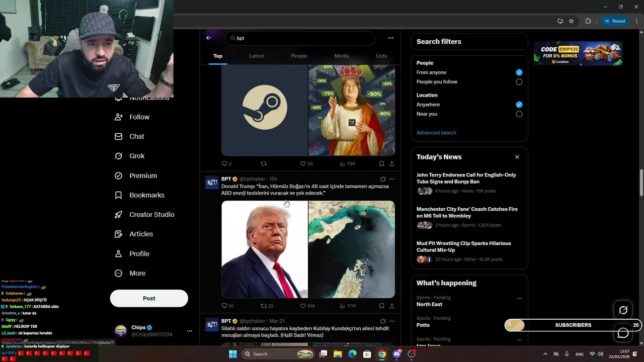The height and width of the screenshot is (362, 644).
Task: Open the Steam logo image
Action: tap(265, 110)
